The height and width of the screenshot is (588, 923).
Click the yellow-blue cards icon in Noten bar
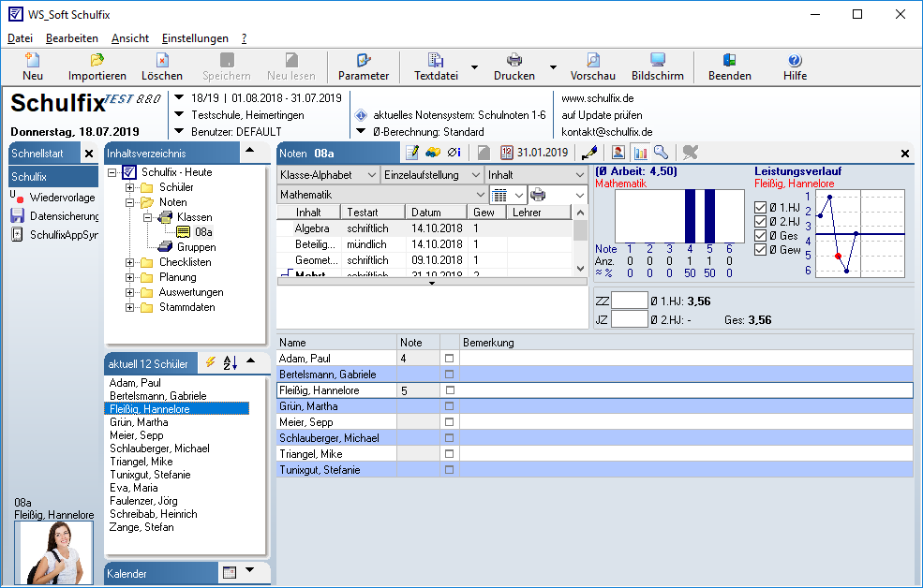tap(433, 153)
